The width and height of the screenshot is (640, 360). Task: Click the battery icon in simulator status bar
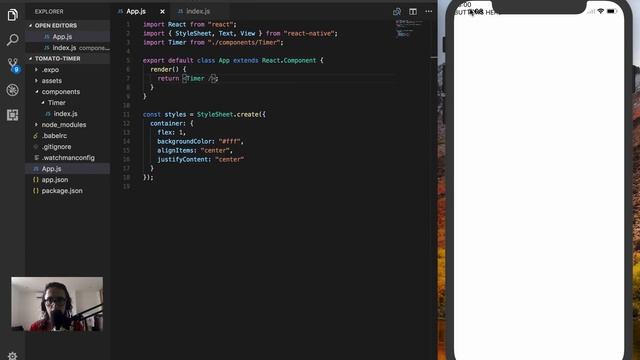tap(611, 11)
